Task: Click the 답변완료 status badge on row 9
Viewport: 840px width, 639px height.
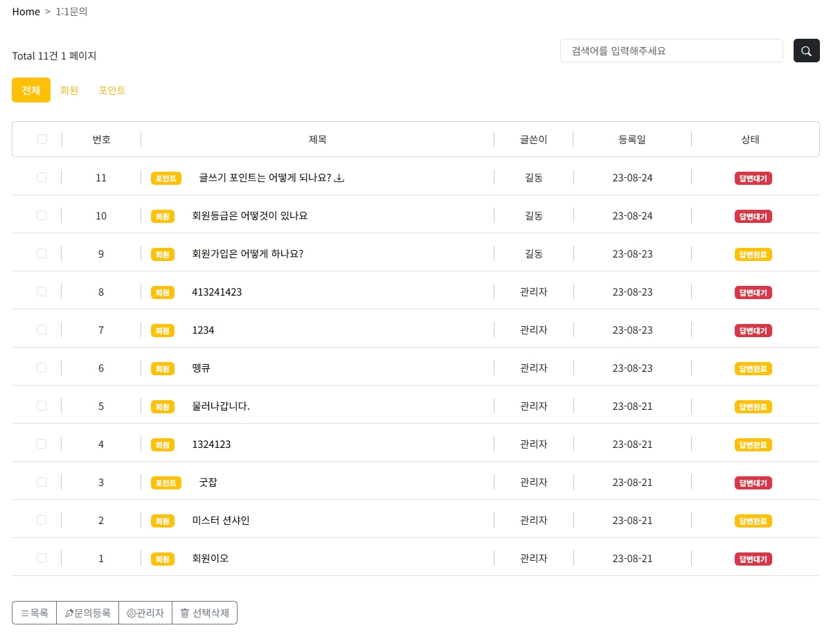Action: point(753,254)
